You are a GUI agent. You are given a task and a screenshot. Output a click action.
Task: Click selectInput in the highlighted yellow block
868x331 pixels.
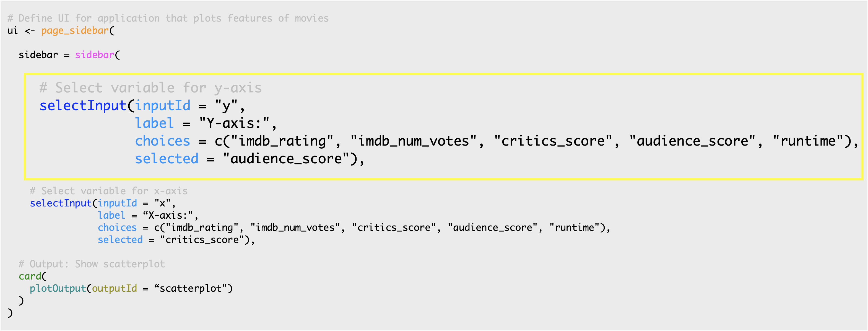click(x=83, y=106)
